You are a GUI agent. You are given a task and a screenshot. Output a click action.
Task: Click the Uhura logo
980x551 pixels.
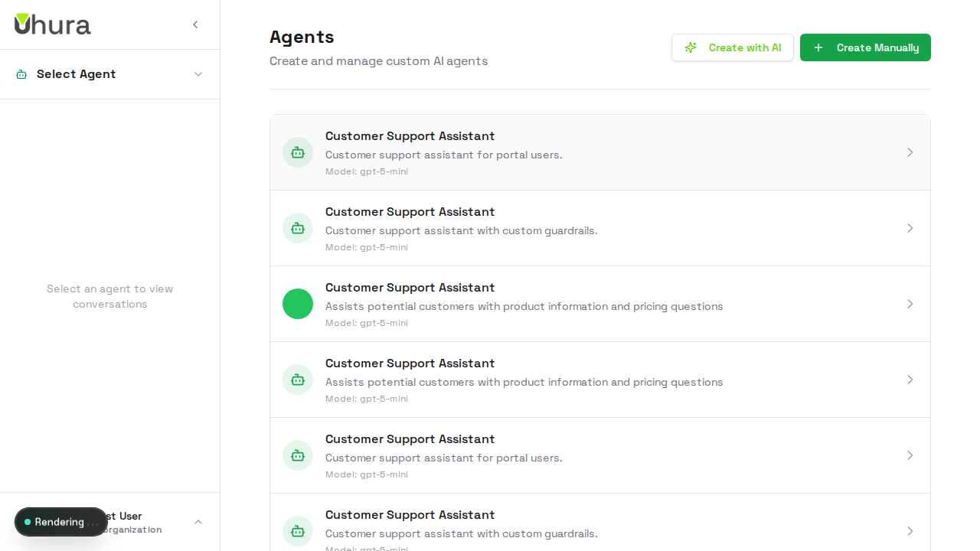52,24
